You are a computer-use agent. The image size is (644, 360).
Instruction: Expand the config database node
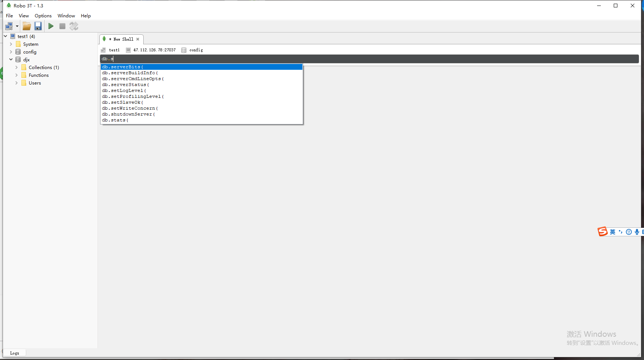click(x=11, y=52)
